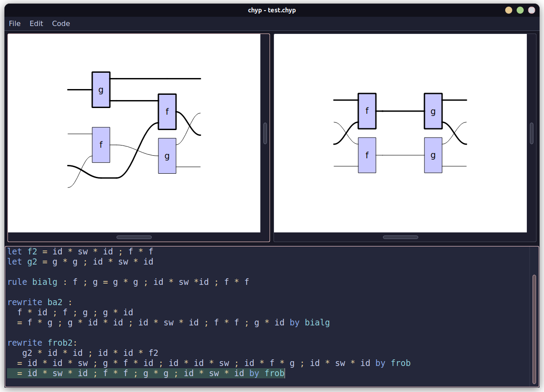Click the highlighted "by frob" rewrite step
The height and width of the screenshot is (392, 544).
tap(146, 373)
